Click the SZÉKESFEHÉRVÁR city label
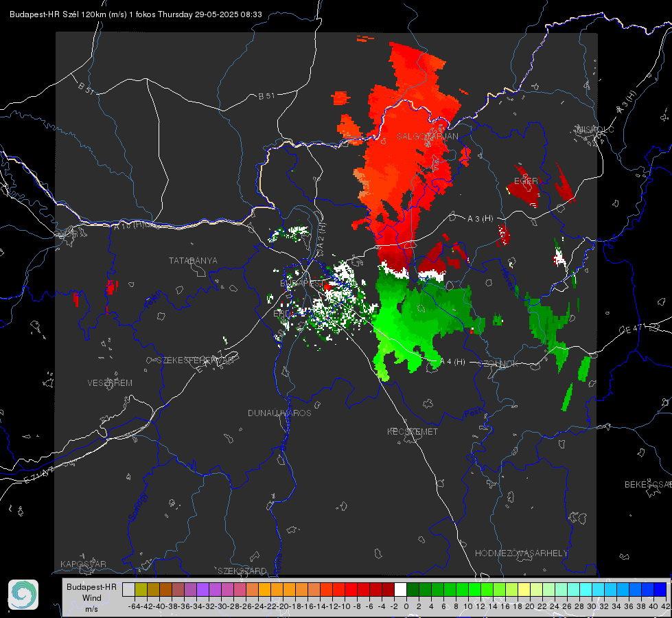The width and height of the screenshot is (672, 618). click(x=196, y=360)
